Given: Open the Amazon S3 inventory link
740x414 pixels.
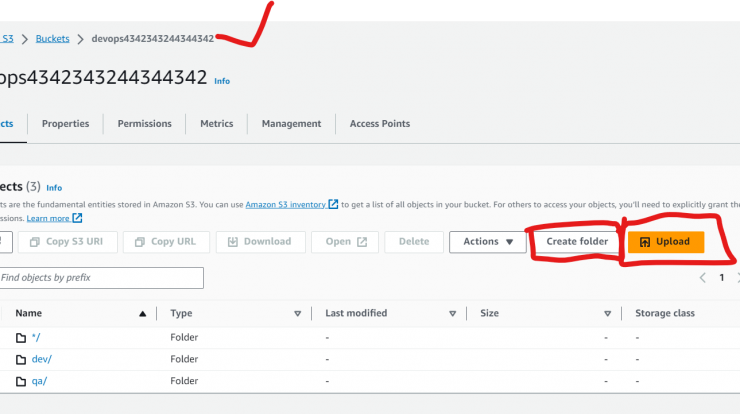Looking at the screenshot, I should pos(286,204).
